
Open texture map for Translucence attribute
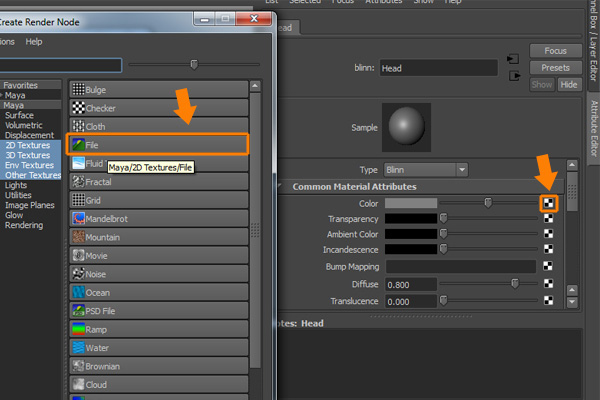click(548, 300)
